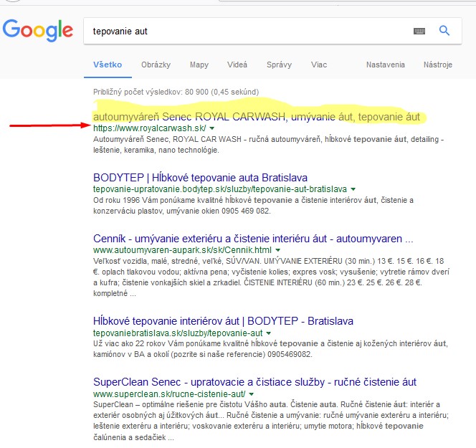
Task: Click the tepovanie-upratovanie.bodytep.sk URL
Action: click(220, 189)
